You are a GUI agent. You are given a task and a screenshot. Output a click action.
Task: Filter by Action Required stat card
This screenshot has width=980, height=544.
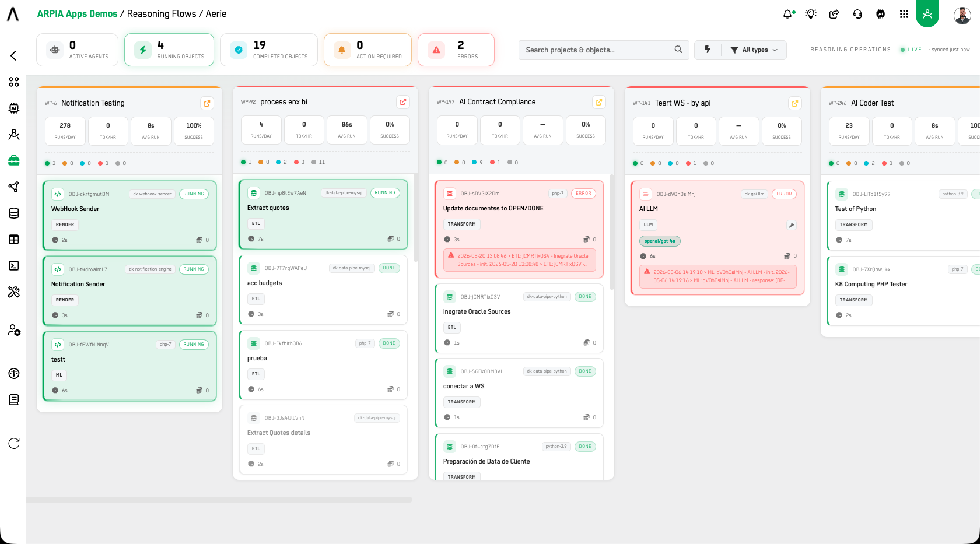click(x=367, y=50)
